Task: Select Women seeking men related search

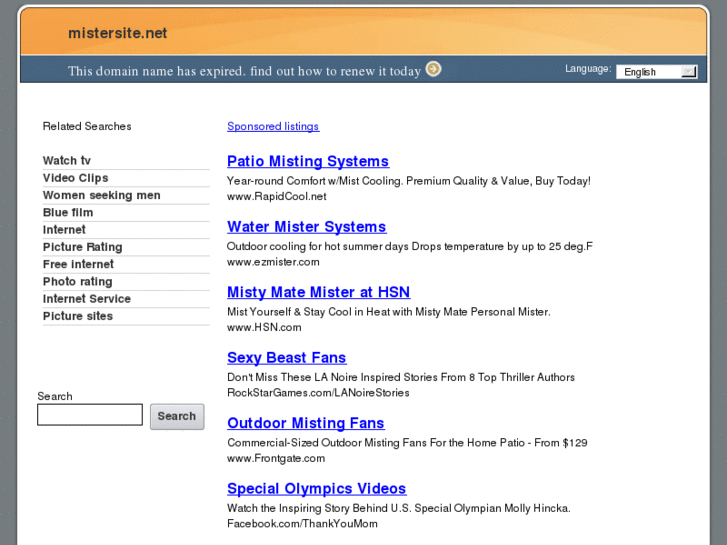Action: pos(102,195)
